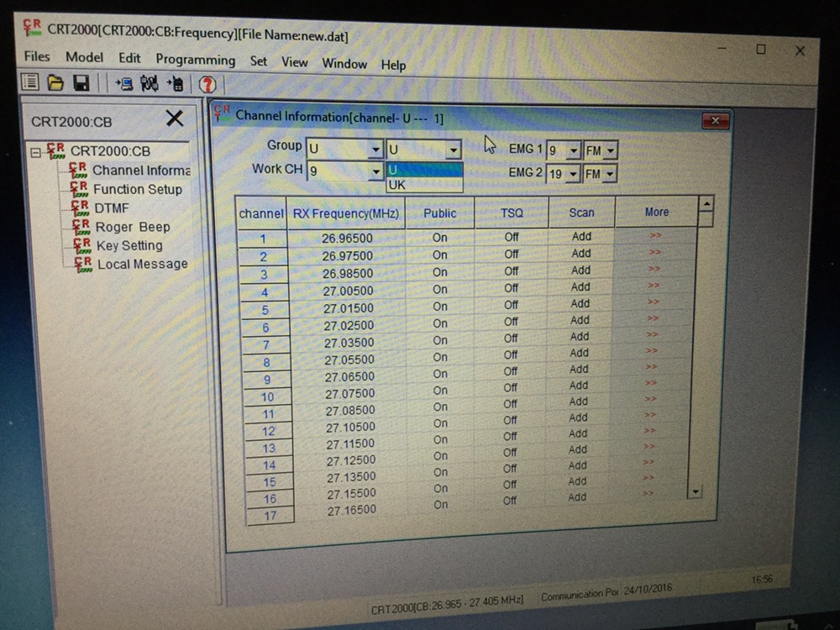
Task: Toggle Public On for channel 15
Action: (x=441, y=472)
